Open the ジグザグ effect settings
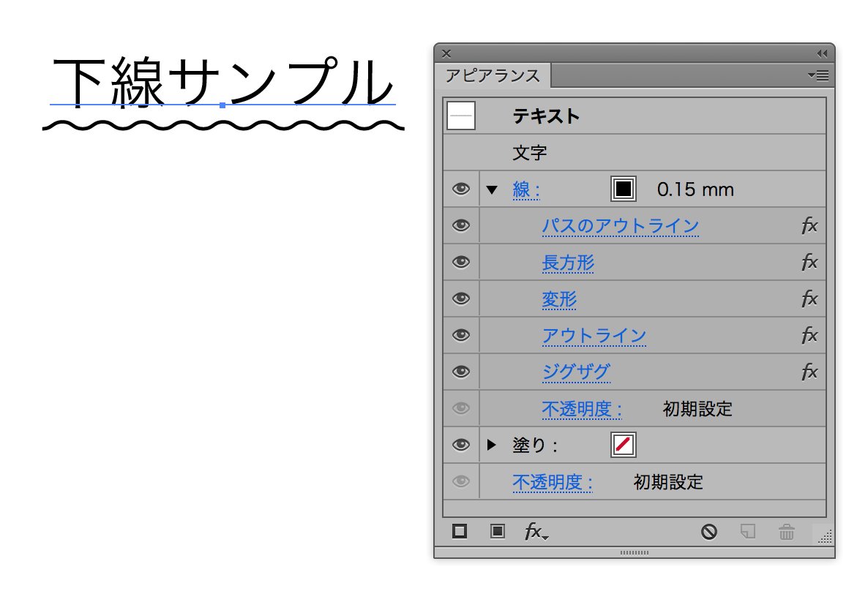The width and height of the screenshot is (868, 594). pyautogui.click(x=576, y=372)
